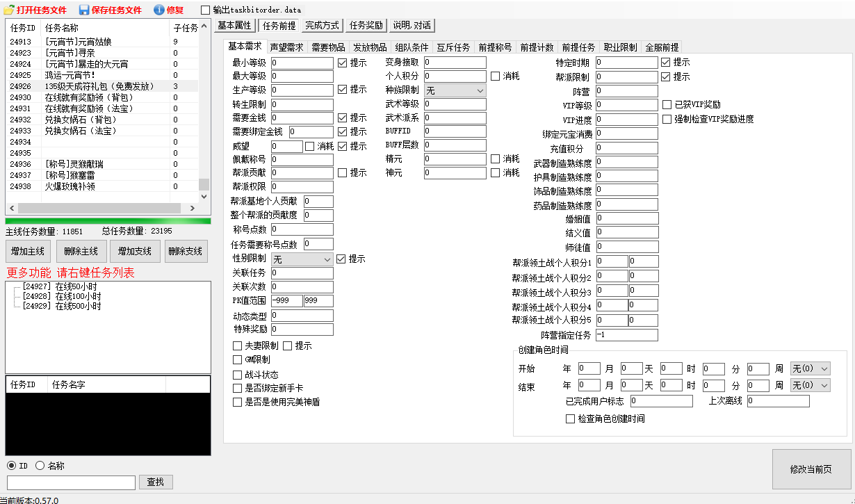Click 删除支线 button
Viewport: 855px width, 504px height.
click(x=185, y=251)
